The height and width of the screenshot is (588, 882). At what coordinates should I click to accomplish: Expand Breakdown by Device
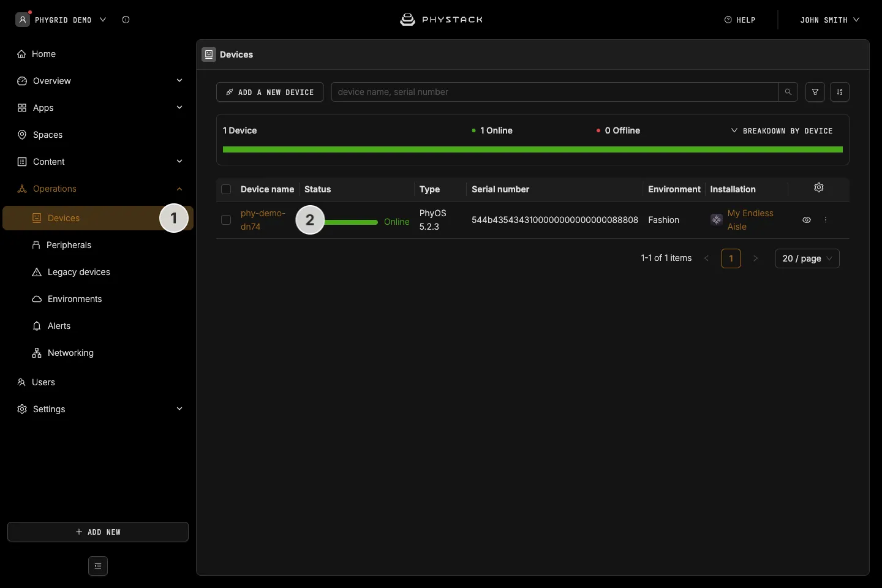pyautogui.click(x=782, y=130)
